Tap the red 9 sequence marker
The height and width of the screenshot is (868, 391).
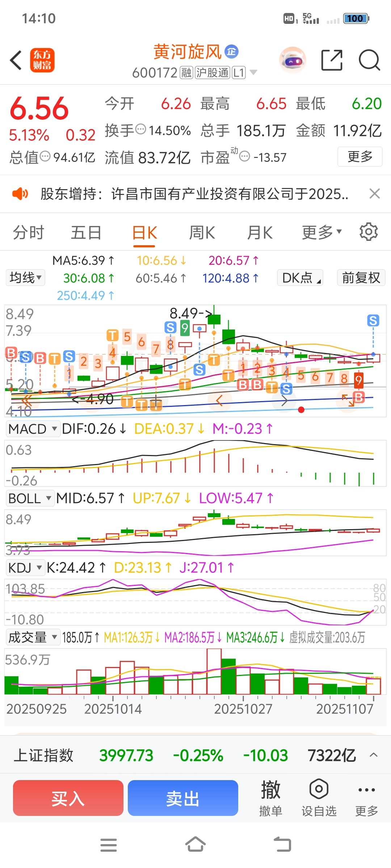(358, 380)
